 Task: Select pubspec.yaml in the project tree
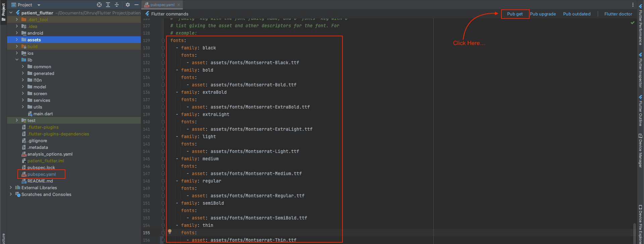[42, 174]
